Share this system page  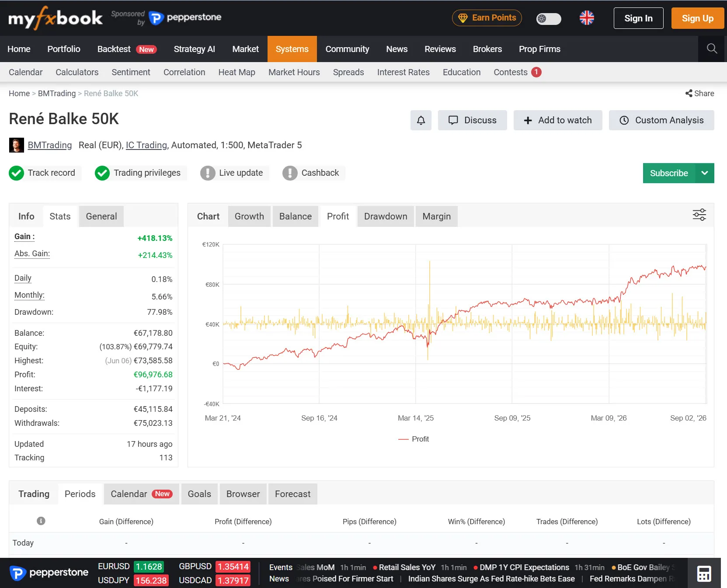click(699, 93)
